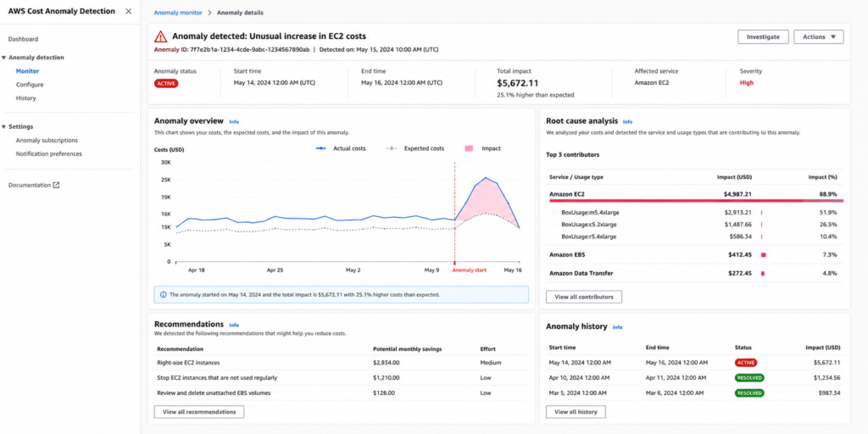Open Notification preferences
Viewport: 868px width, 434px height.
48,154
